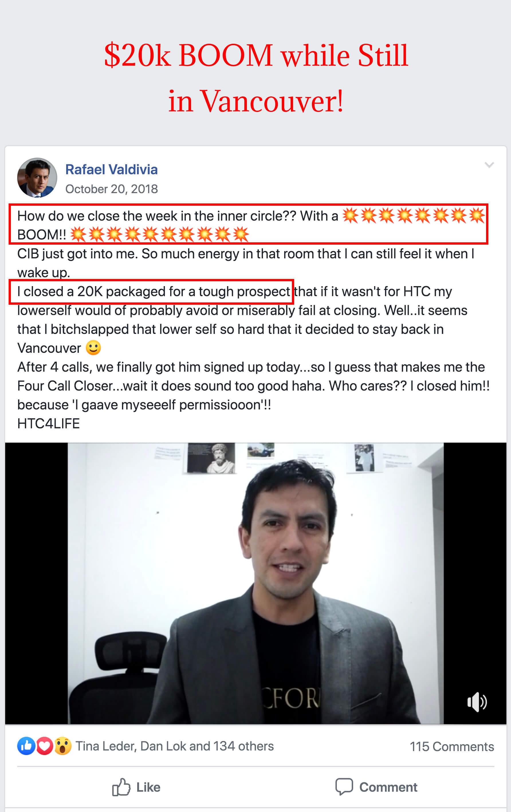Click the red heart reaction icon
This screenshot has height=812, width=511.
coord(44,746)
